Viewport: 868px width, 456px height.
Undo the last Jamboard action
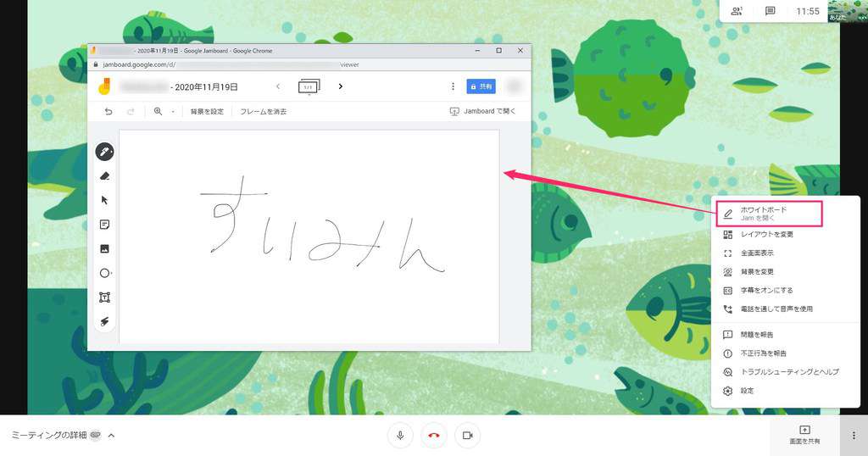(x=108, y=111)
